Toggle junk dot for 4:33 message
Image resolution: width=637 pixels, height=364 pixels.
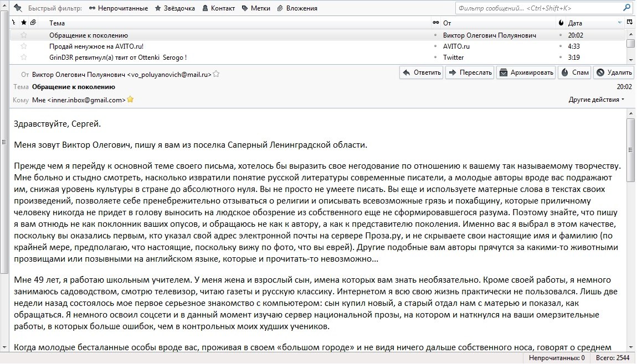tap(561, 46)
